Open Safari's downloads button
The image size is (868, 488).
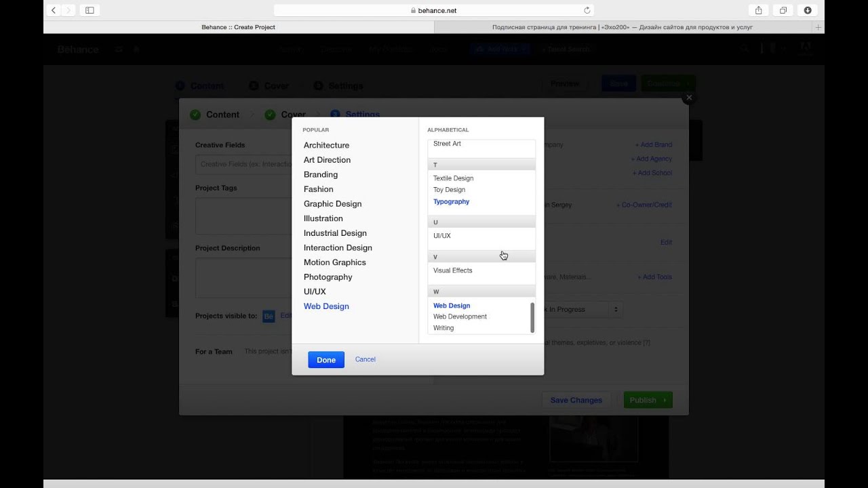(x=808, y=10)
